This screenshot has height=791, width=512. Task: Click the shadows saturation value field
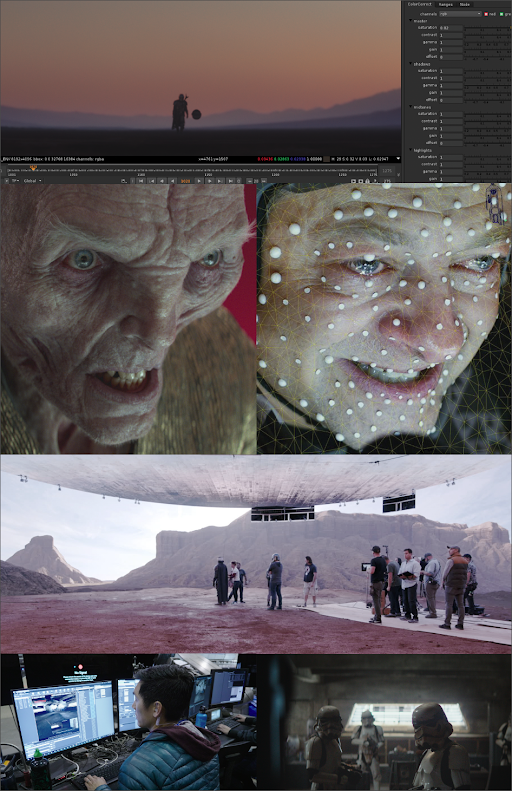[450, 71]
